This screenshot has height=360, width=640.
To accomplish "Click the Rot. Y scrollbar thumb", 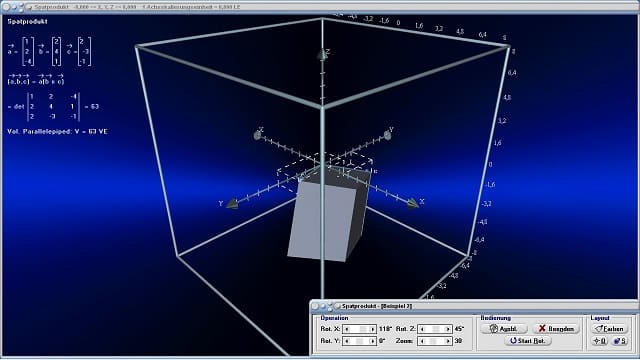I will [x=359, y=341].
